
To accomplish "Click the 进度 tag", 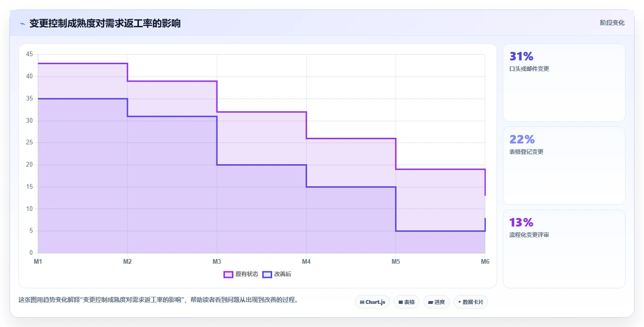I will pos(437,302).
